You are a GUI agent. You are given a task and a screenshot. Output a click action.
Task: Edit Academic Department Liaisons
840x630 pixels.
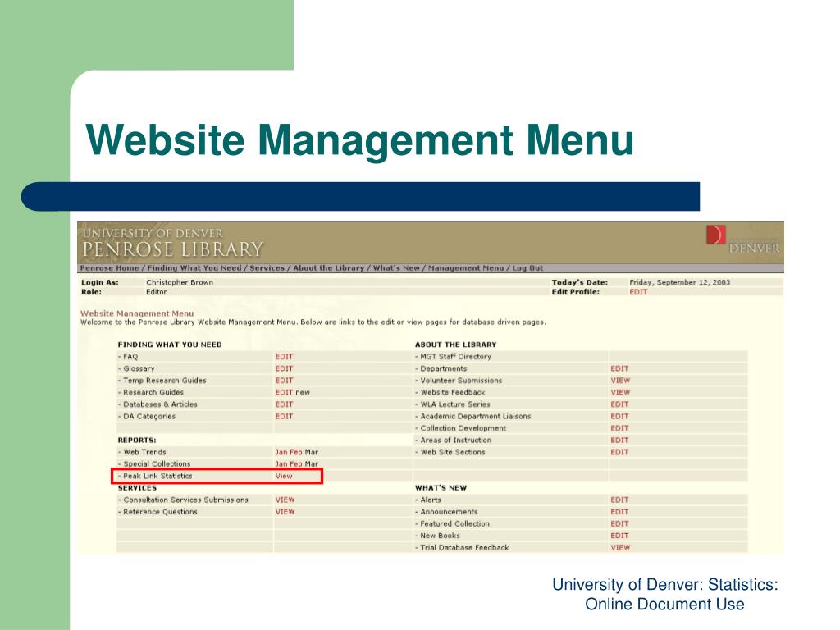click(619, 416)
